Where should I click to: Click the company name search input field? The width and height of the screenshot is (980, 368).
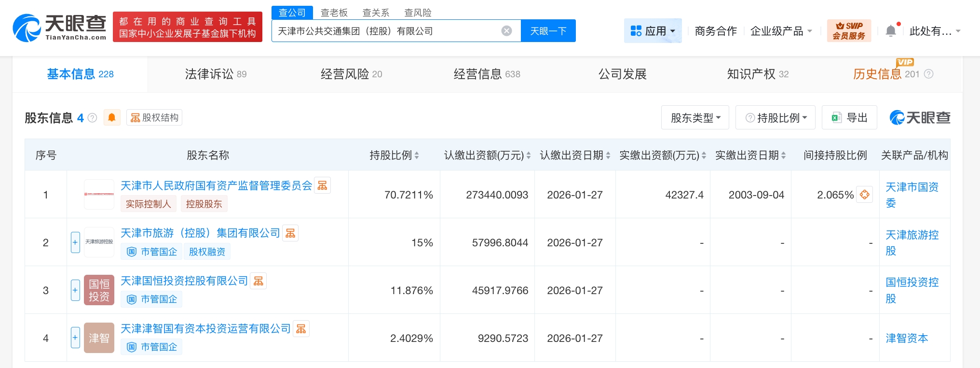[x=386, y=31]
